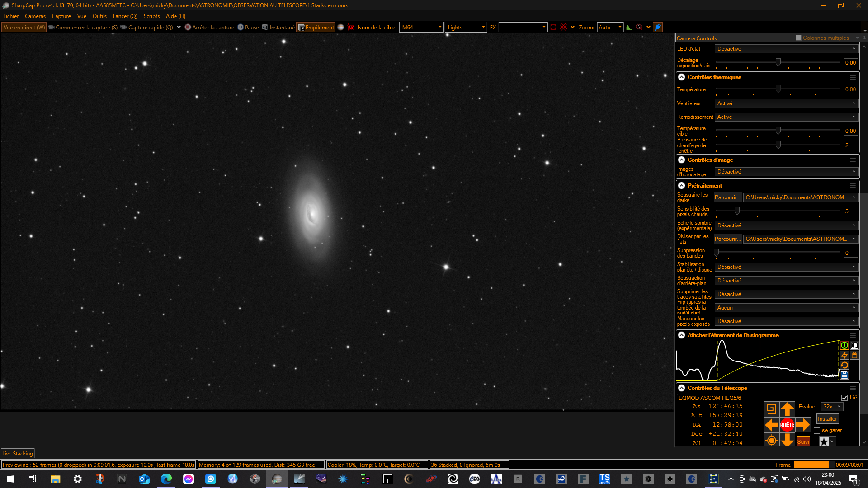This screenshot has width=868, height=488.
Task: Click Parcourir button for Soustraire les darks
Action: click(727, 197)
